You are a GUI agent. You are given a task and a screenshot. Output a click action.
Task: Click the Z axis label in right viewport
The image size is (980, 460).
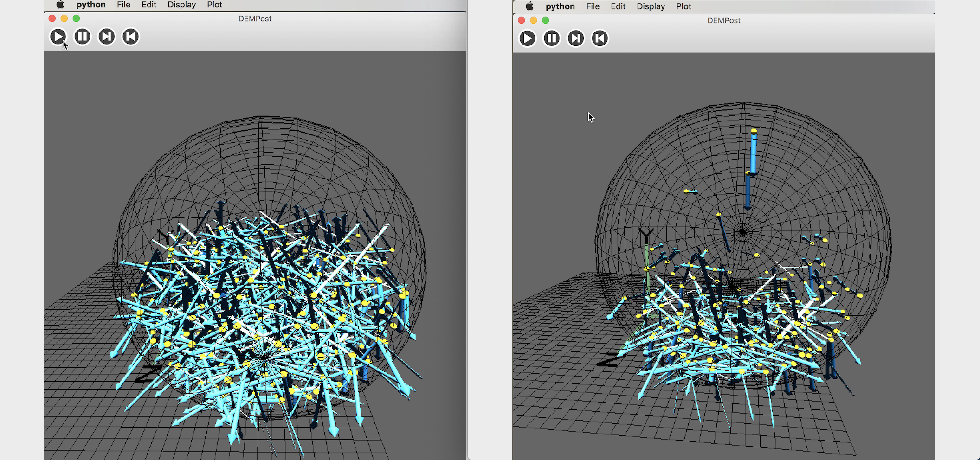point(608,360)
